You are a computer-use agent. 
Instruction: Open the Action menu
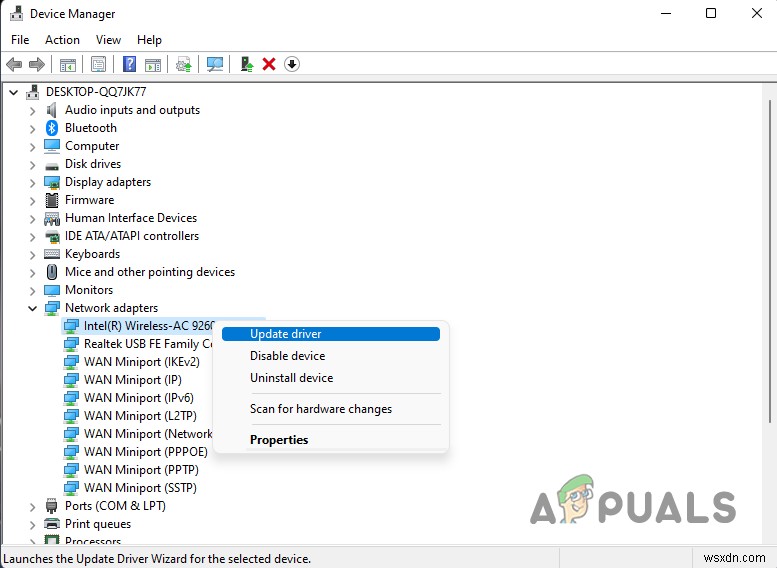(62, 40)
